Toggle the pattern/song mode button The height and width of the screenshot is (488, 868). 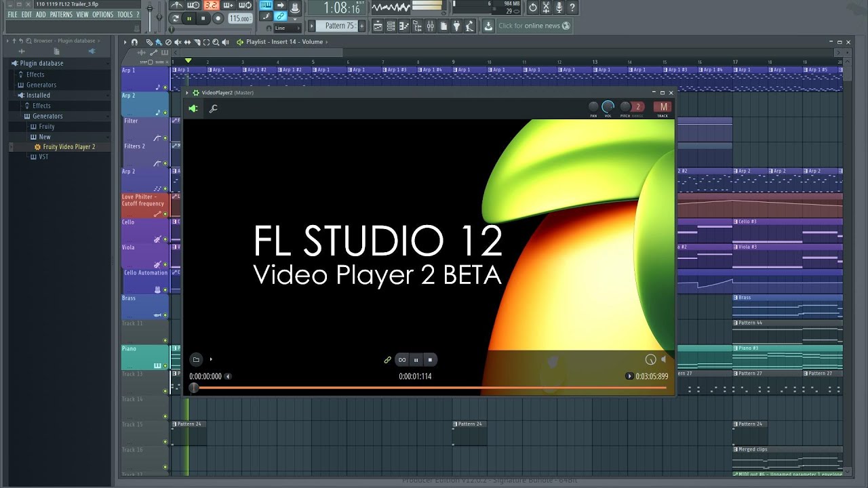(x=175, y=18)
